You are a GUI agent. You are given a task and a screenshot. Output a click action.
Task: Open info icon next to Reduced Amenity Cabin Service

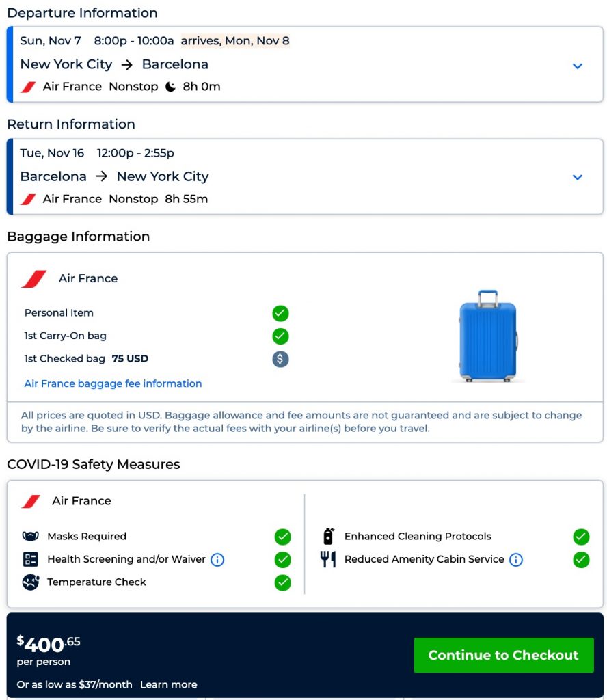click(516, 560)
